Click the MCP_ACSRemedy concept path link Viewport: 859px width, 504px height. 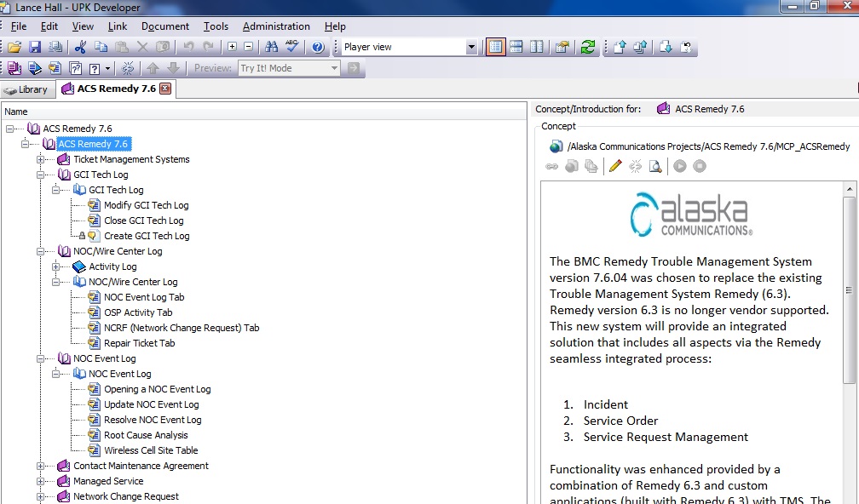pos(708,146)
